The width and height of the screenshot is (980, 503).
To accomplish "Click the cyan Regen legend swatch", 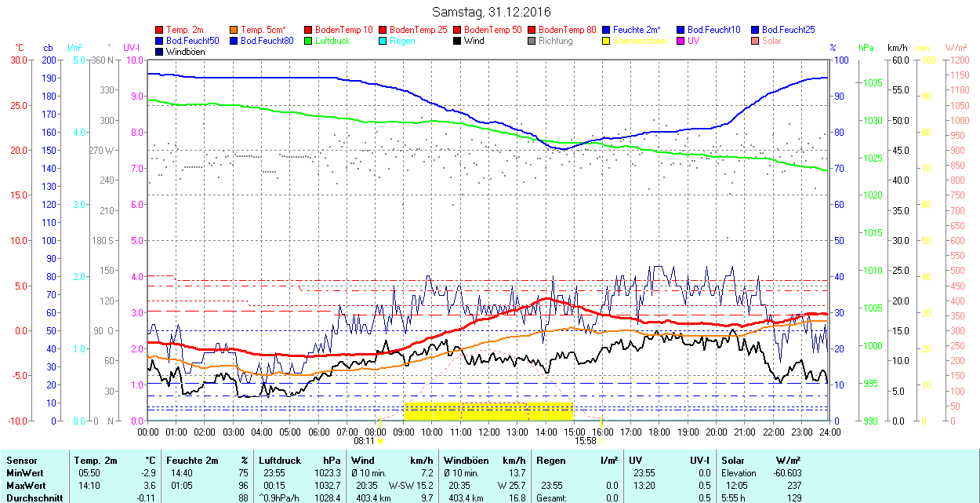I will coord(383,41).
